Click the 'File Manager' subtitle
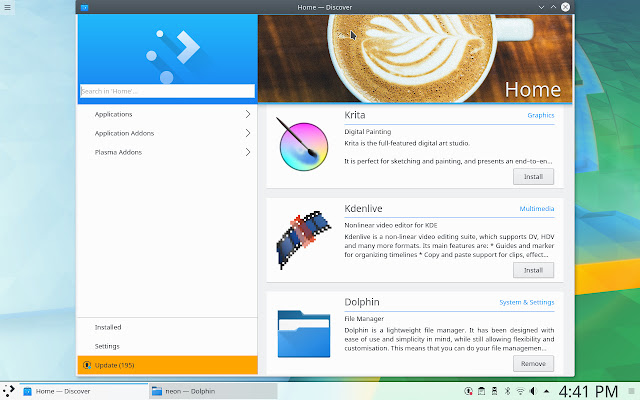This screenshot has height=400, width=640. click(x=364, y=319)
